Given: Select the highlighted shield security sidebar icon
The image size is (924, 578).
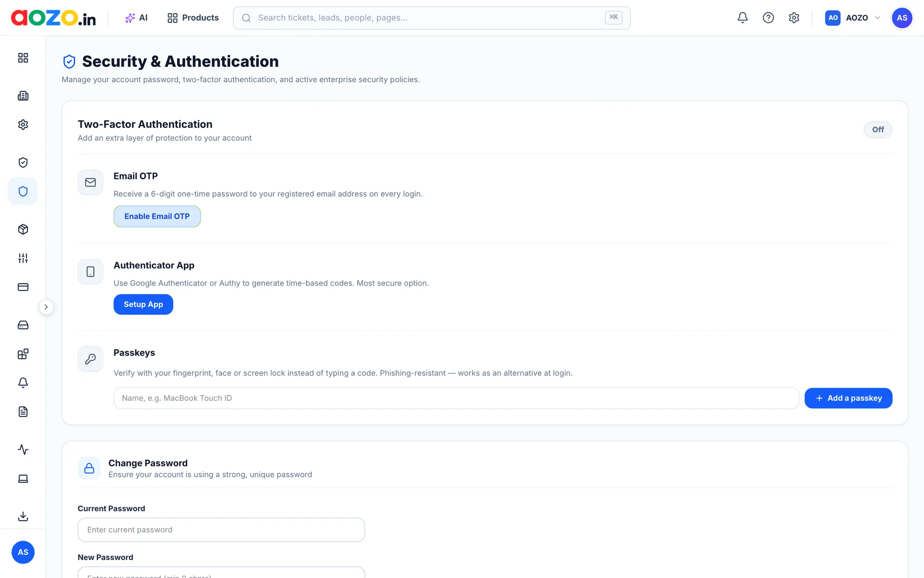Looking at the screenshot, I should pyautogui.click(x=23, y=191).
